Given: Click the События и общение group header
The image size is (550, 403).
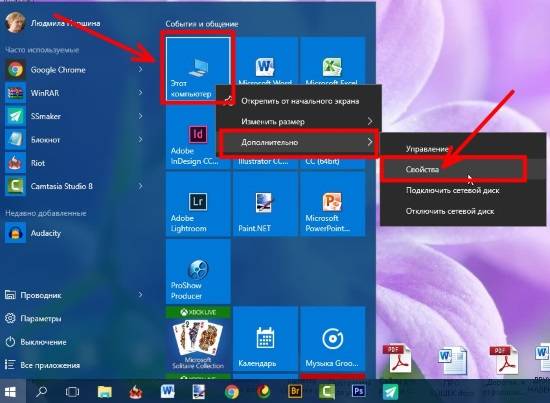Looking at the screenshot, I should click(202, 24).
